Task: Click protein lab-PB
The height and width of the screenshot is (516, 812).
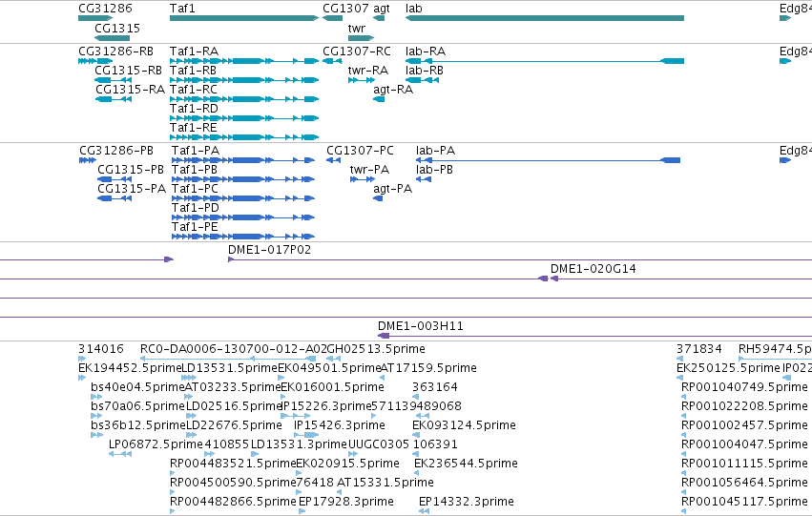Action: [424, 179]
